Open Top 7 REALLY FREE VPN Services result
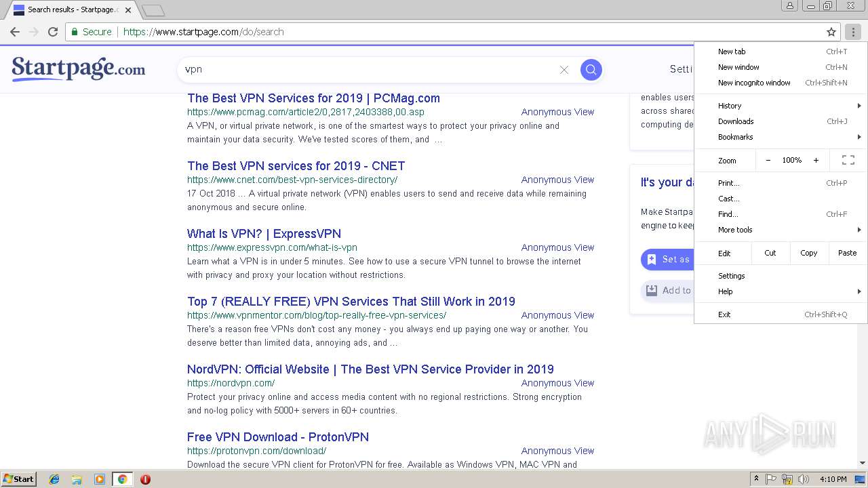The width and height of the screenshot is (868, 488). point(351,302)
